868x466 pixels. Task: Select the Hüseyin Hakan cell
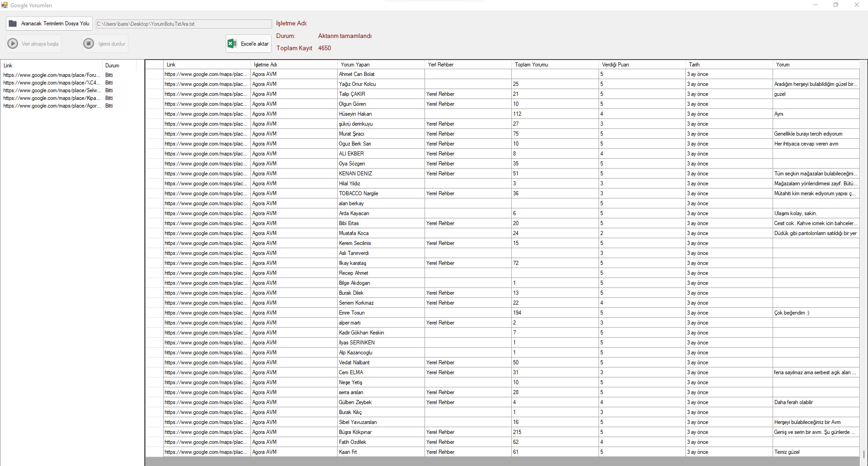pos(381,114)
